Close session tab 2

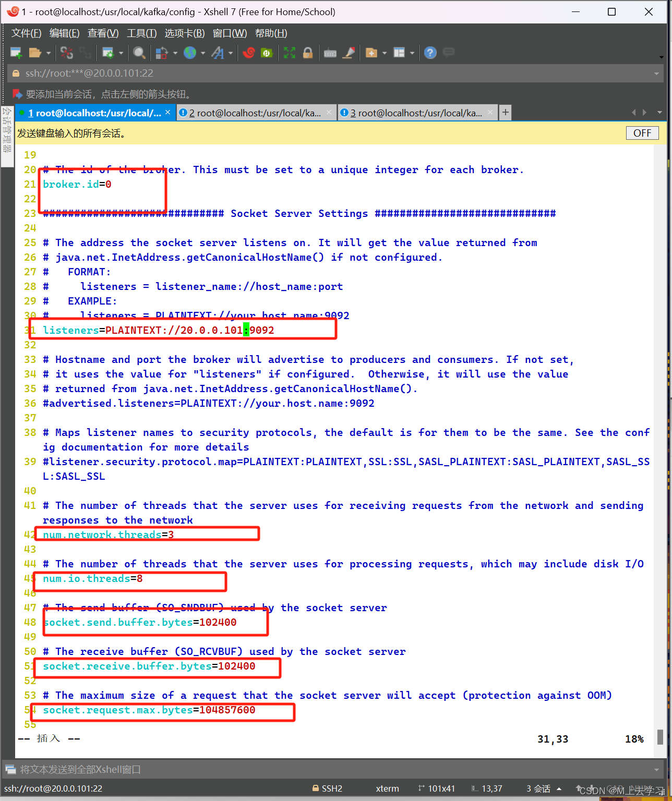pyautogui.click(x=329, y=112)
